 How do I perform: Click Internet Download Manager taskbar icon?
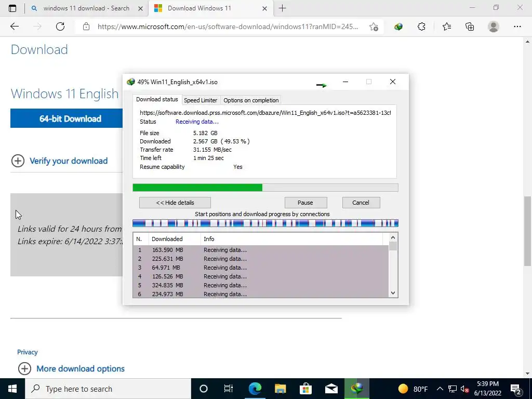356,389
